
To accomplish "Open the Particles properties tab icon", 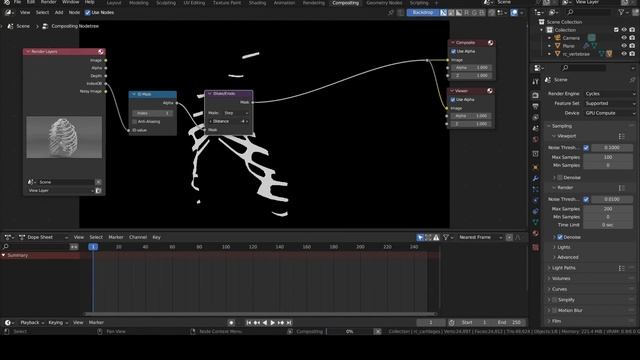I will tap(536, 189).
